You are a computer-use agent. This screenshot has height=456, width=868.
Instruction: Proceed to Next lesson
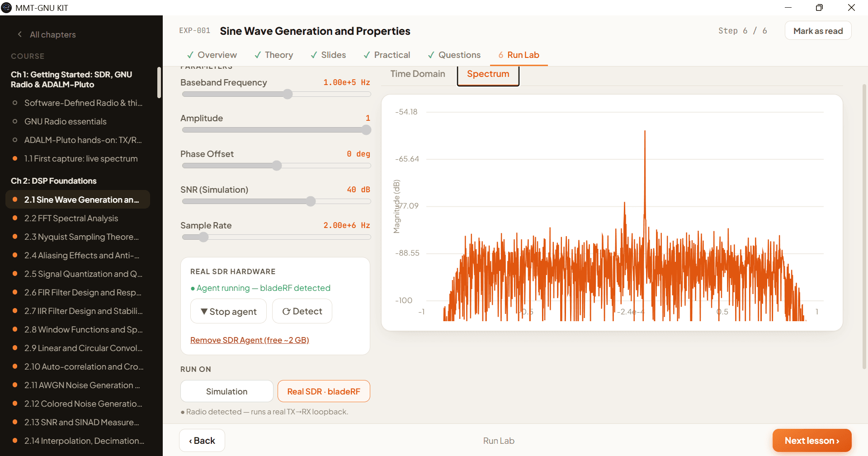[x=812, y=441]
